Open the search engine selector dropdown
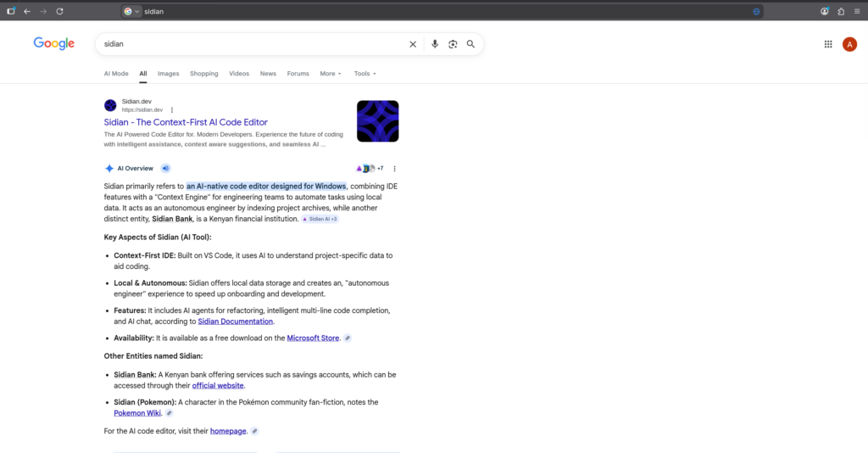The width and height of the screenshot is (868, 453). tap(131, 11)
